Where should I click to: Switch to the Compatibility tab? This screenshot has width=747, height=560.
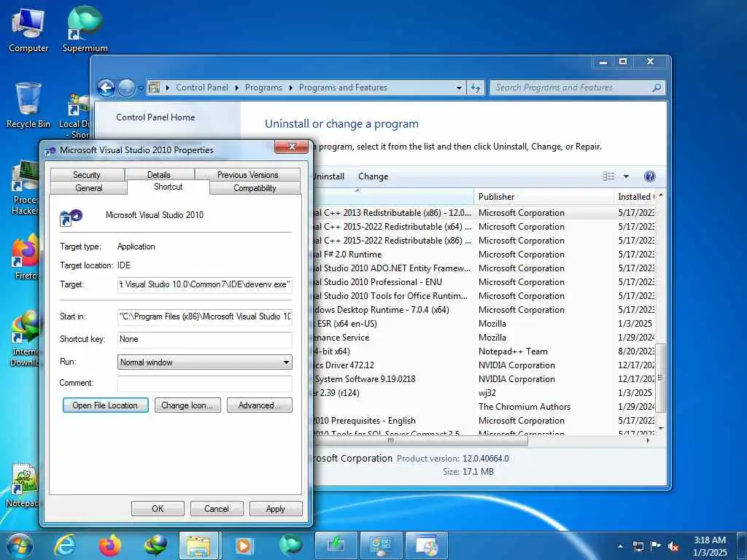pos(255,188)
